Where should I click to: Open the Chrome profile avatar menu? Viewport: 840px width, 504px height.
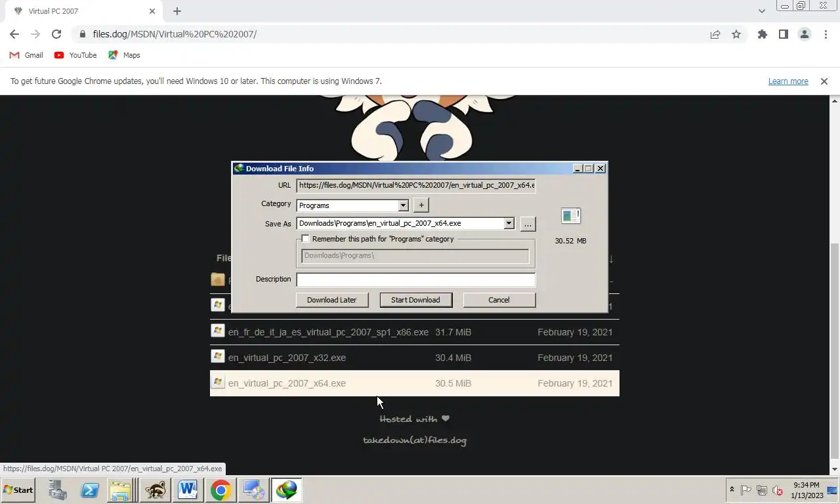pos(805,34)
